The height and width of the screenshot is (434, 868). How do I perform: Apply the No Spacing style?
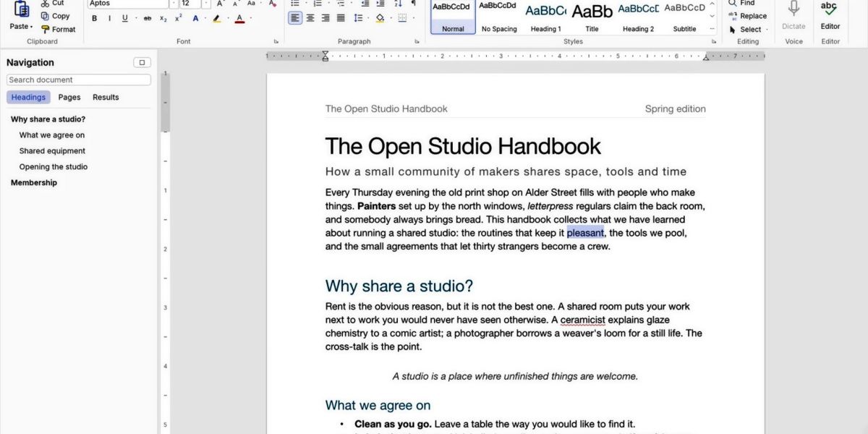click(499, 17)
